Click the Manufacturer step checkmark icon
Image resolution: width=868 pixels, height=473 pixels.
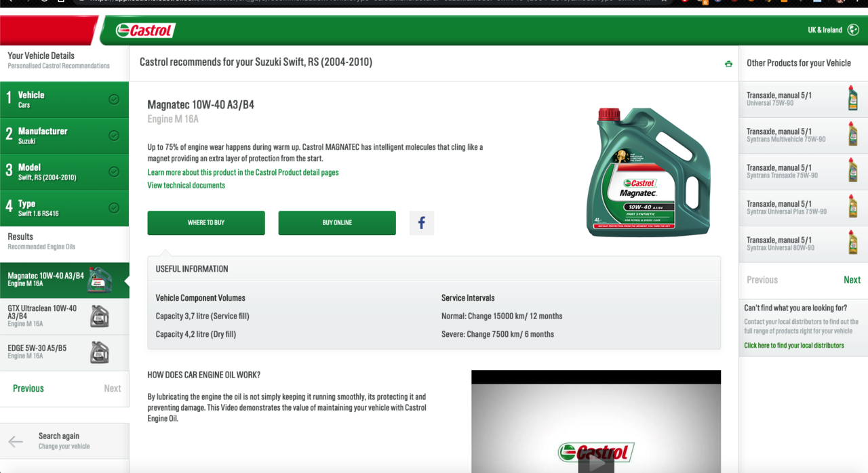tap(114, 136)
